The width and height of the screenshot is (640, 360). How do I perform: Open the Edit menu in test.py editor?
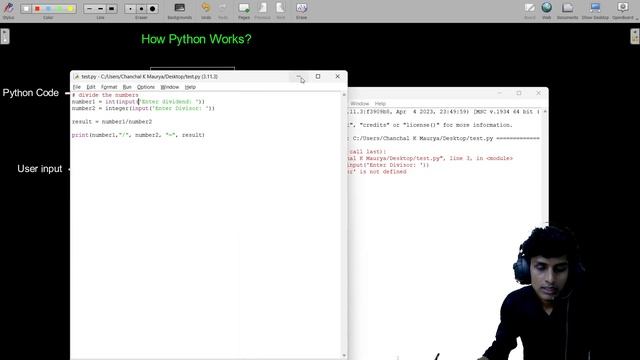91,87
